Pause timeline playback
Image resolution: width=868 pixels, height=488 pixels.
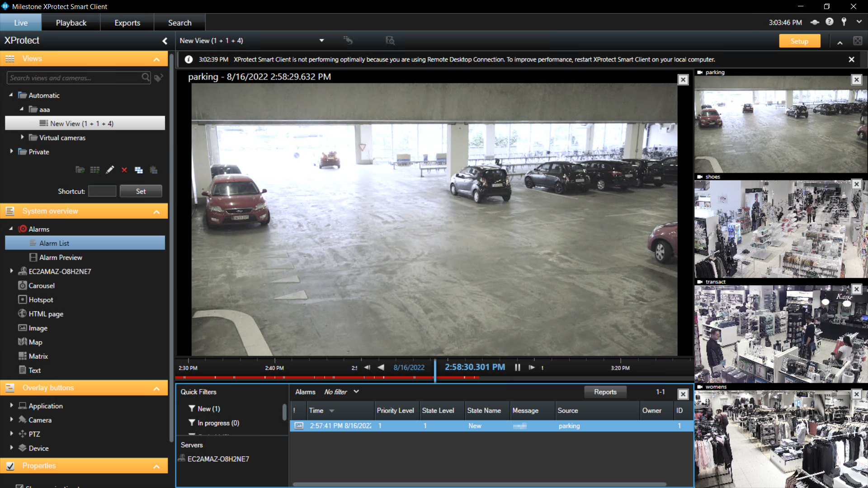(518, 367)
